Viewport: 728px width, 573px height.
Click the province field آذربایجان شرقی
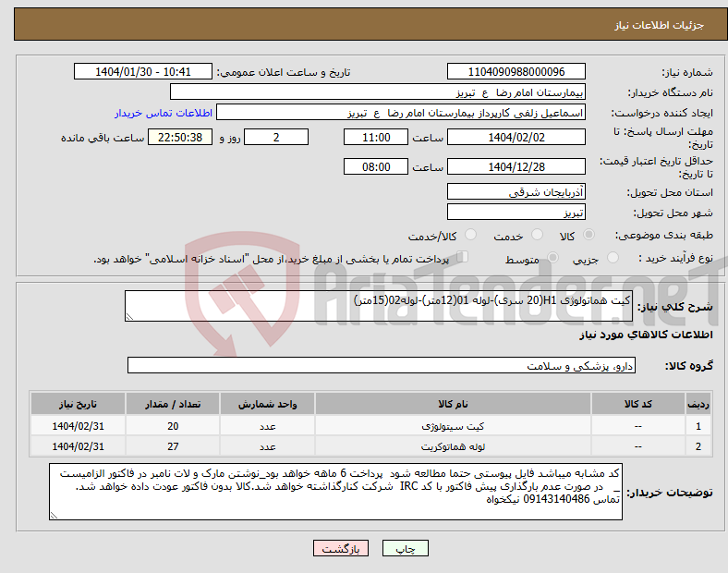(516, 191)
